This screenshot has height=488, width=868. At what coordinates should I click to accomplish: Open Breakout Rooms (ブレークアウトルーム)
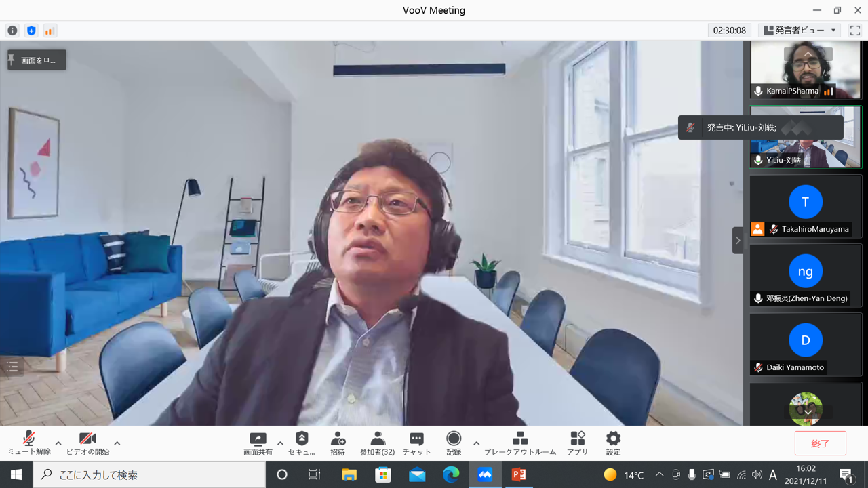point(520,443)
